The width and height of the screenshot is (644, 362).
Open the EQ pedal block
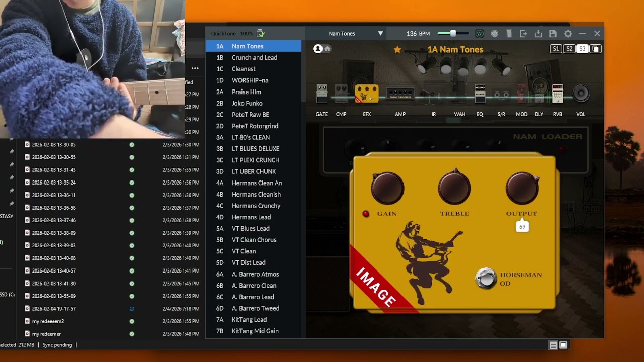[480, 94]
